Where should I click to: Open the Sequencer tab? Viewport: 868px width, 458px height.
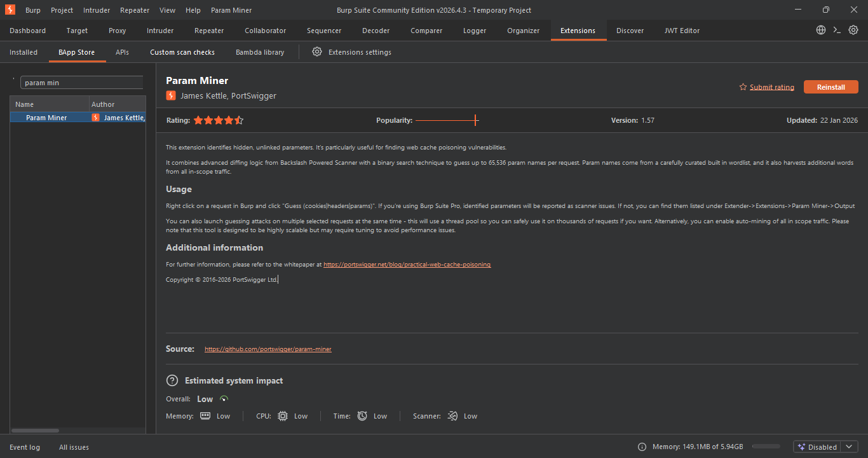pos(324,31)
